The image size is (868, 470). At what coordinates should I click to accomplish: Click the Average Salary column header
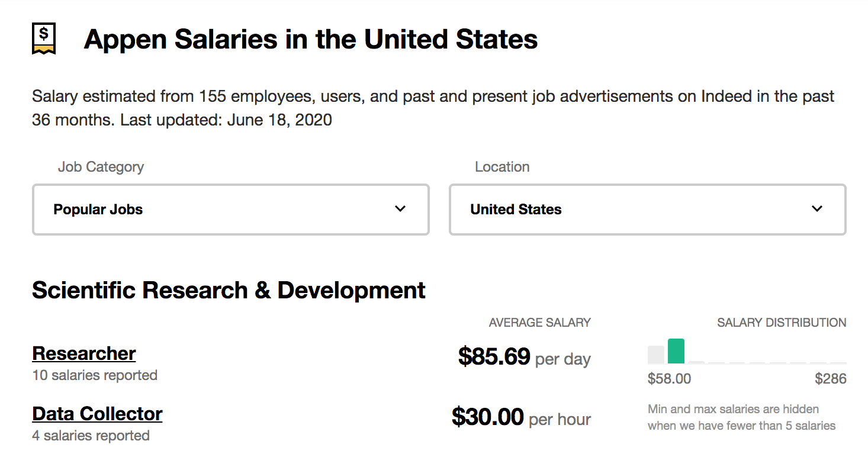[540, 323]
